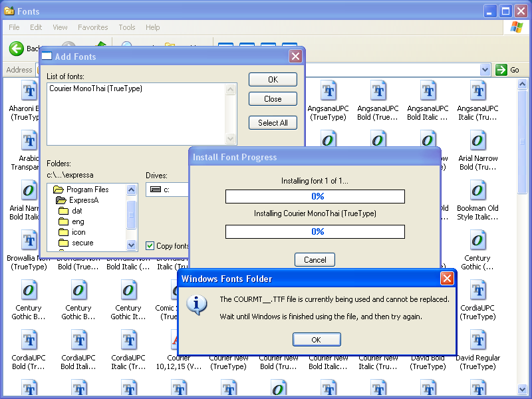Viewport: 532px width, 399px height.
Task: Open the Tools menu
Action: [126, 27]
